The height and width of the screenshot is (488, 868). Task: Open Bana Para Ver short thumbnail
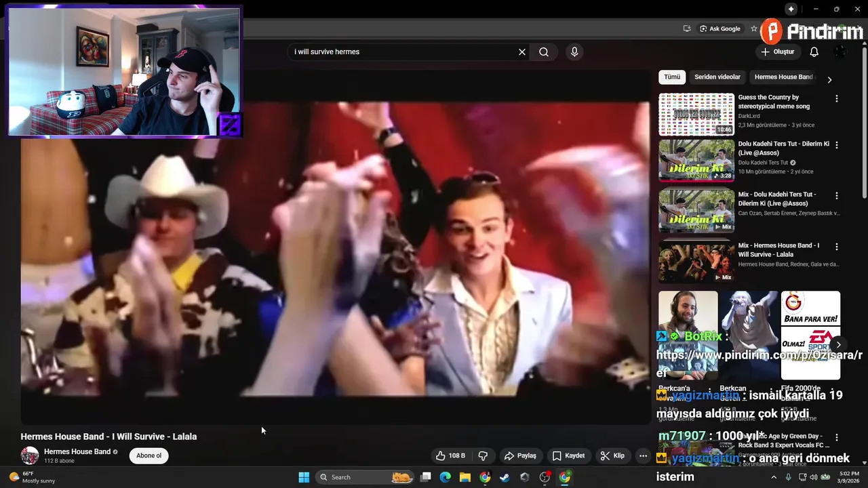pyautogui.click(x=810, y=335)
